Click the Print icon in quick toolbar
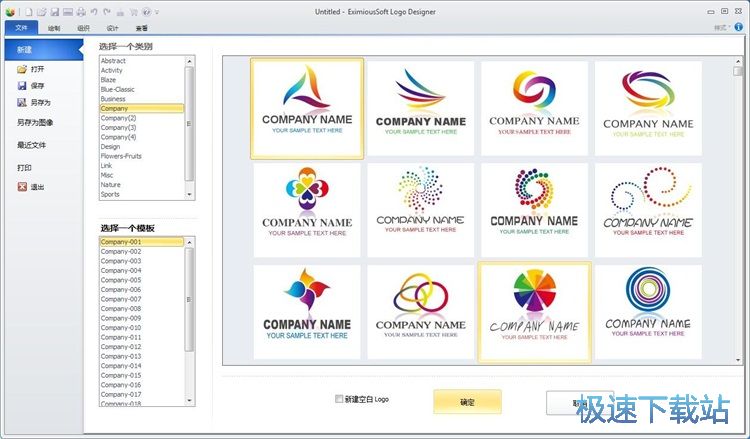 coord(81,12)
